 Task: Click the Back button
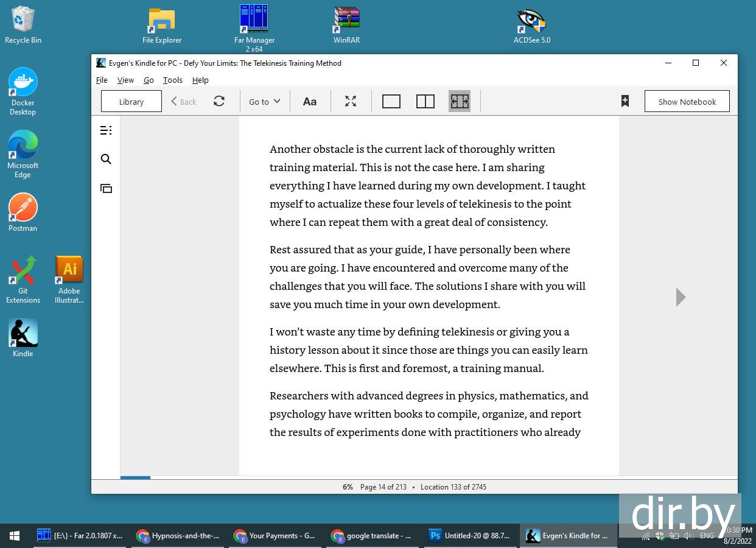tap(184, 102)
